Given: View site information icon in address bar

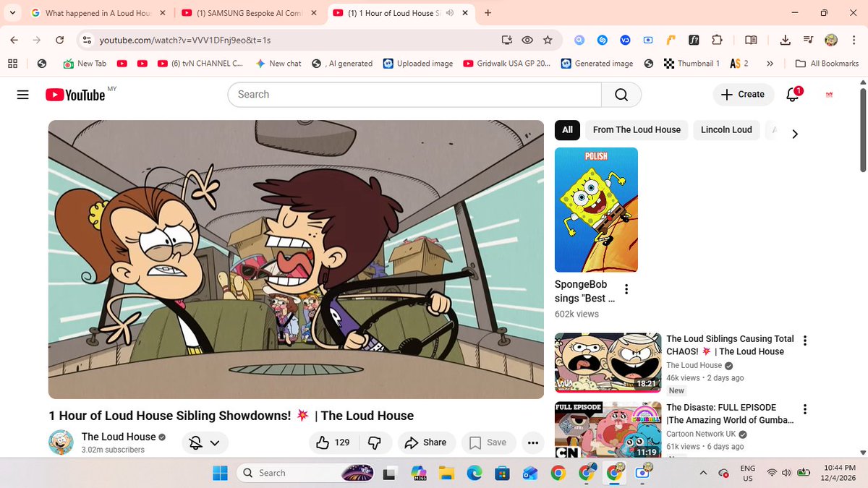Looking at the screenshot, I should (87, 40).
